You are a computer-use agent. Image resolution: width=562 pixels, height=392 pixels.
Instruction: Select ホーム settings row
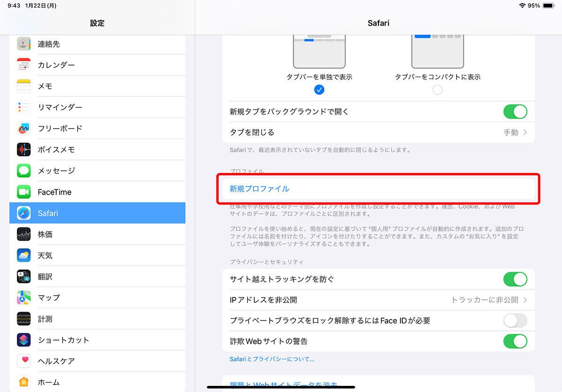[97, 382]
